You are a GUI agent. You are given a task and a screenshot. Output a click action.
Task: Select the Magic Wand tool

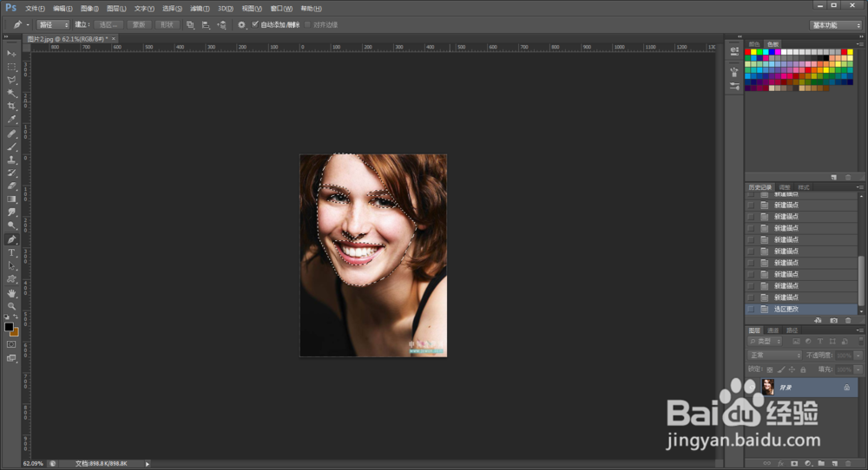pos(11,94)
